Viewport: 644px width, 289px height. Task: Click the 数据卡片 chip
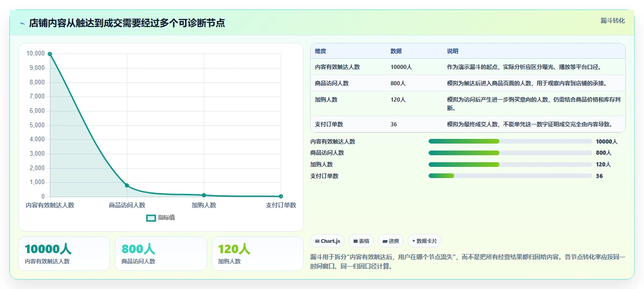point(424,241)
